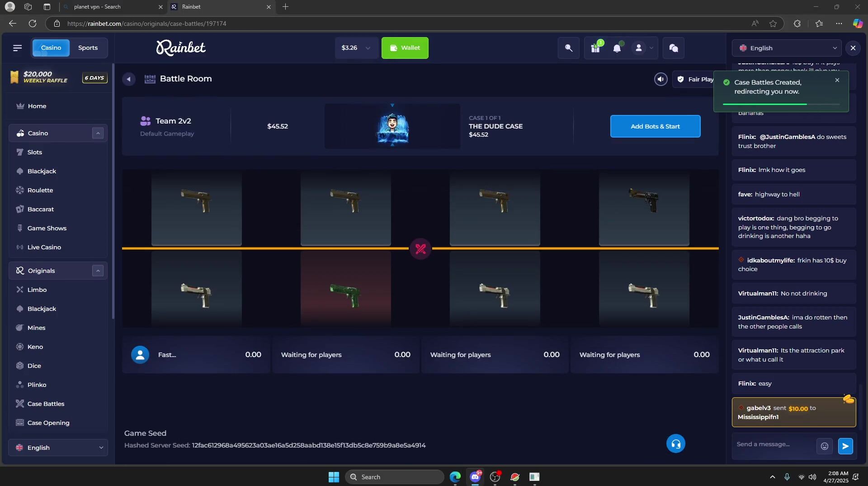The image size is (868, 486).
Task: Mute the battle sound
Action: tap(660, 79)
